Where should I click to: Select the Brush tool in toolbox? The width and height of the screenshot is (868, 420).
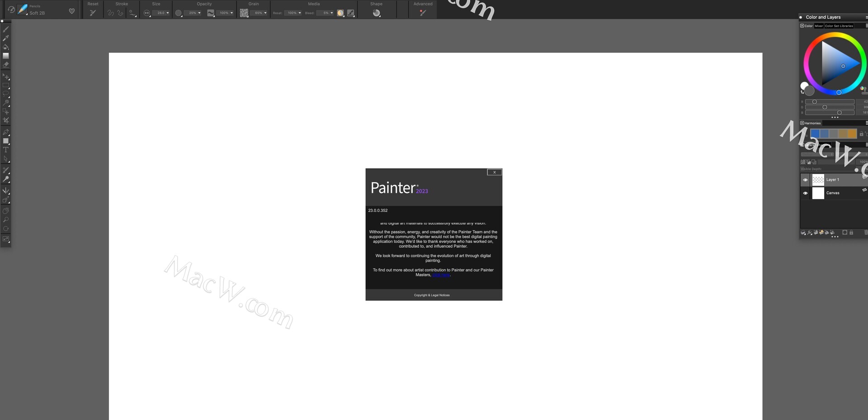point(6,29)
